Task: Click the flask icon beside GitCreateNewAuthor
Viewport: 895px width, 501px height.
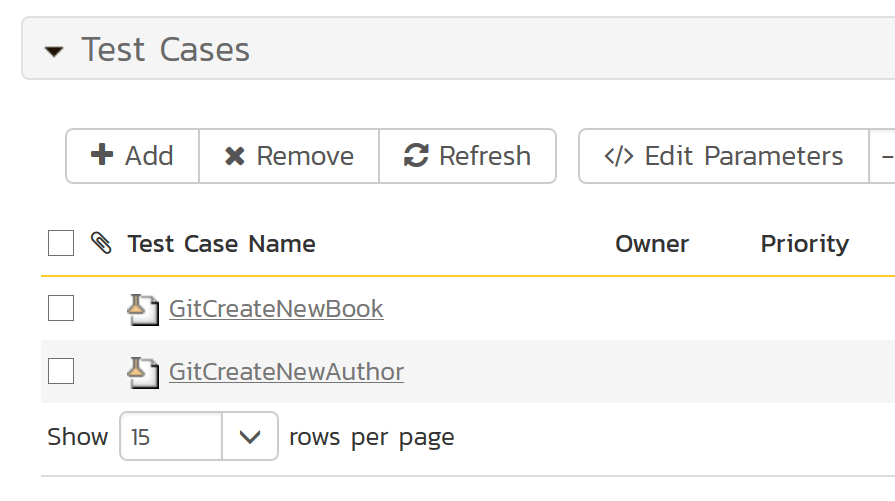Action: tap(143, 372)
